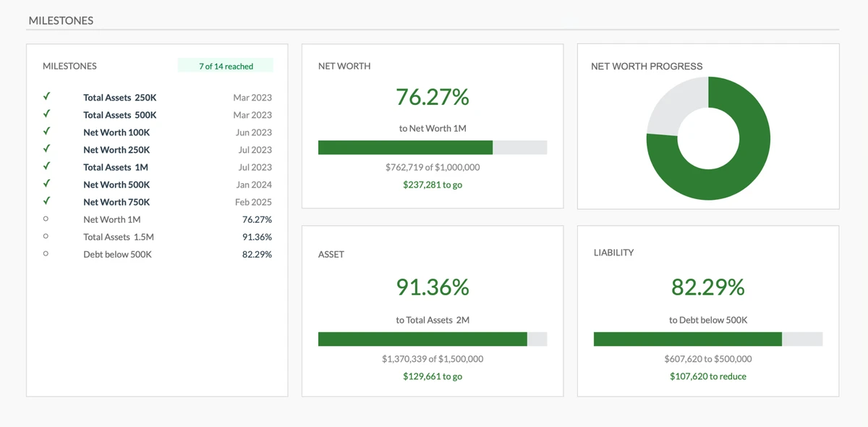
Task: Click the '7 of 14 reached' badge
Action: click(226, 66)
